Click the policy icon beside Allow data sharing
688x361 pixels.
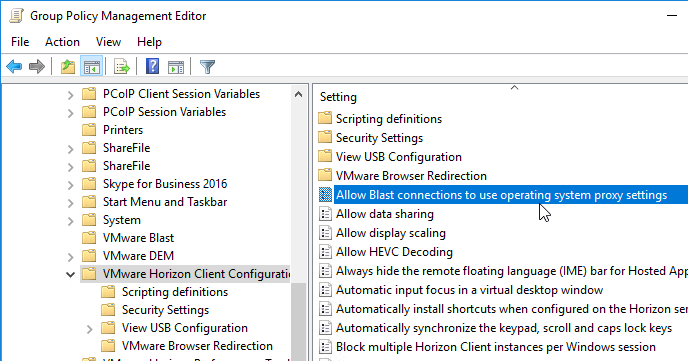tap(325, 214)
